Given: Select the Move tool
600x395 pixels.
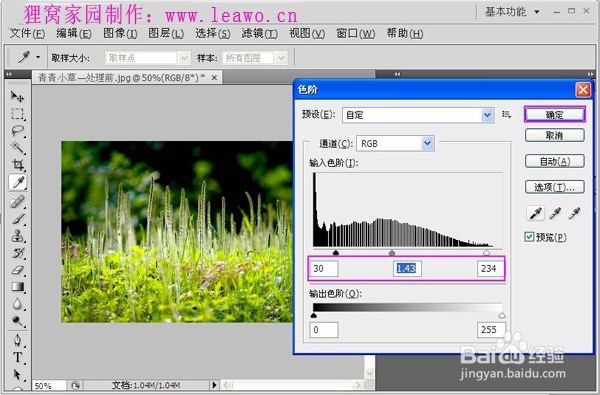Looking at the screenshot, I should 18,96.
